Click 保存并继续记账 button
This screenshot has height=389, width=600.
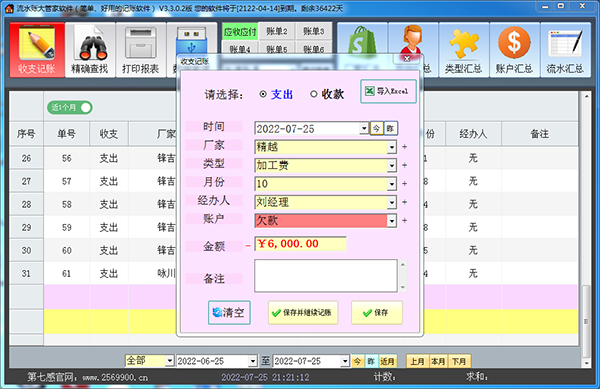click(303, 313)
